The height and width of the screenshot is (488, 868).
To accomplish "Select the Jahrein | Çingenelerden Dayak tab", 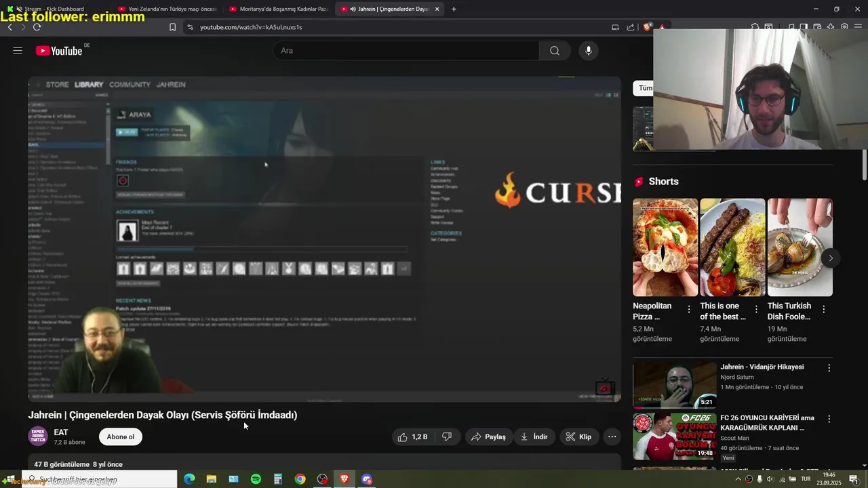I will (391, 9).
